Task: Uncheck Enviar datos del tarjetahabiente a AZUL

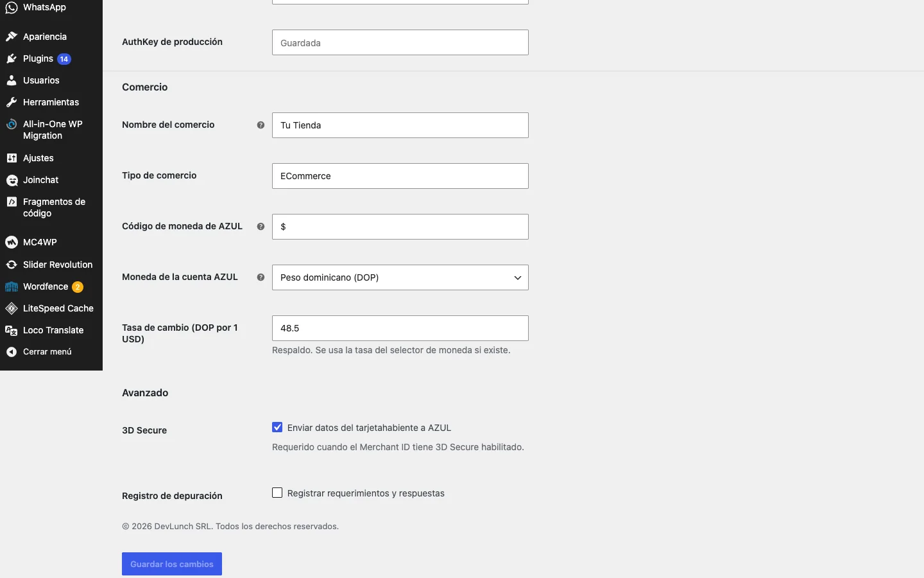Action: 277,427
